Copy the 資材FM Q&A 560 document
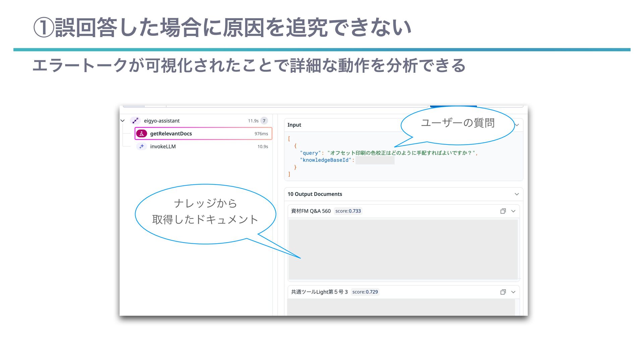 coord(503,211)
